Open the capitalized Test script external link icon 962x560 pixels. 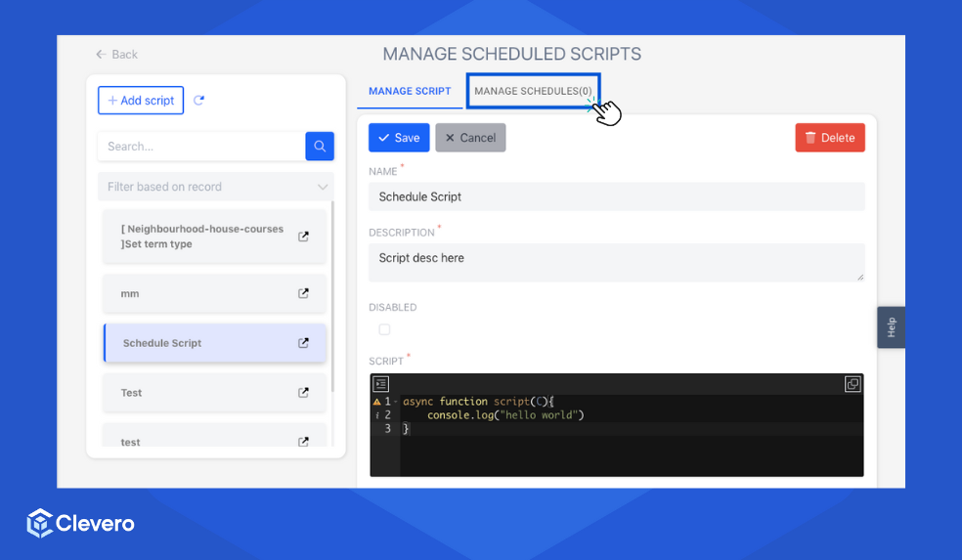(x=303, y=393)
